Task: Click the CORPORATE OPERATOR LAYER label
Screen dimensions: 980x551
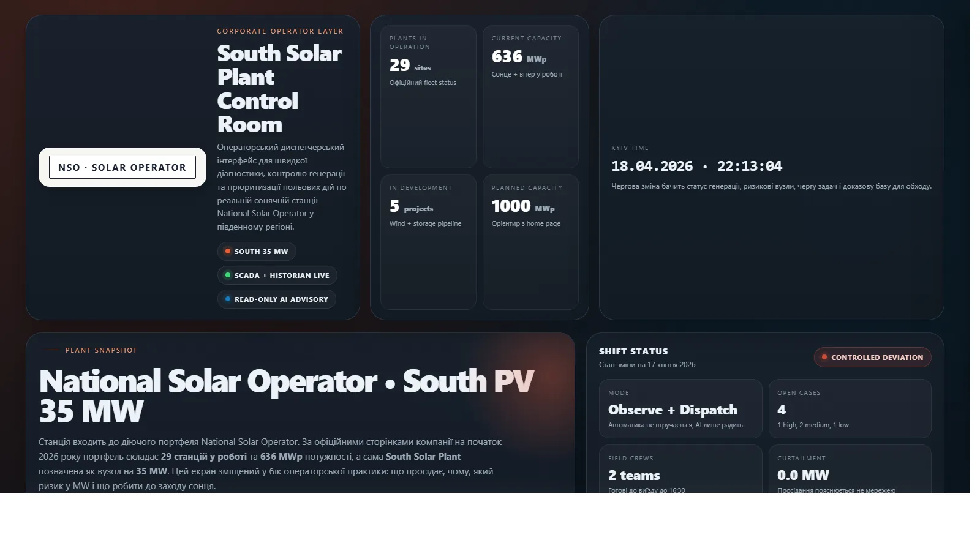Action: tap(280, 31)
